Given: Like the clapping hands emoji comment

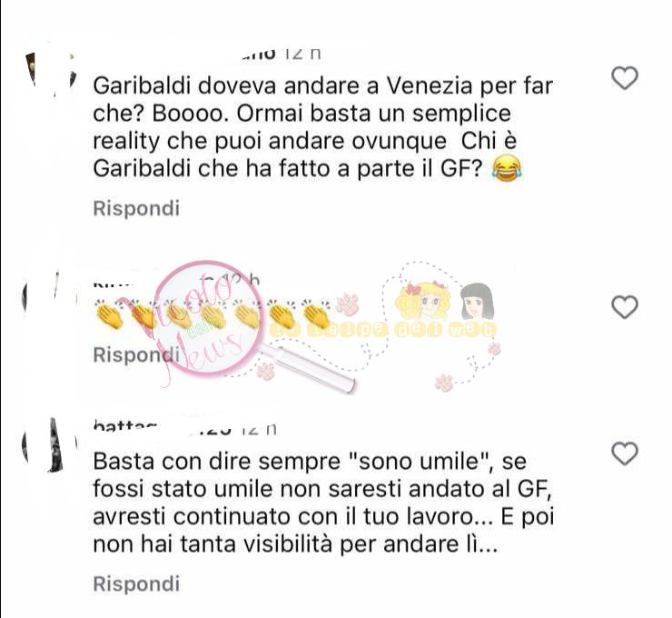Looking at the screenshot, I should pyautogui.click(x=625, y=307).
